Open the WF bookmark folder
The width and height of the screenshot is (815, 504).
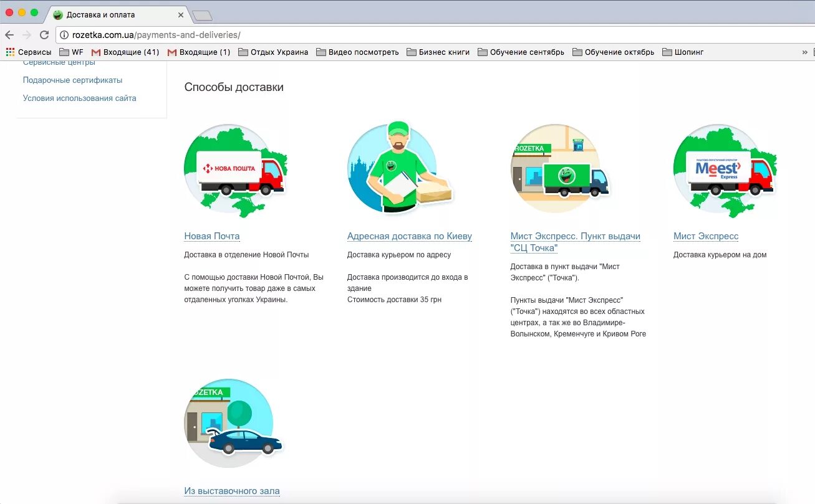(x=71, y=52)
